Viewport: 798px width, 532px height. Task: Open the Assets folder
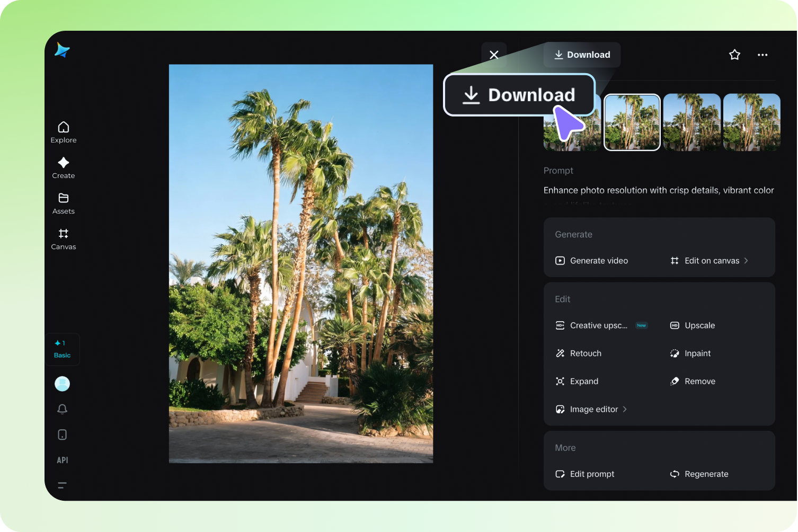point(64,203)
